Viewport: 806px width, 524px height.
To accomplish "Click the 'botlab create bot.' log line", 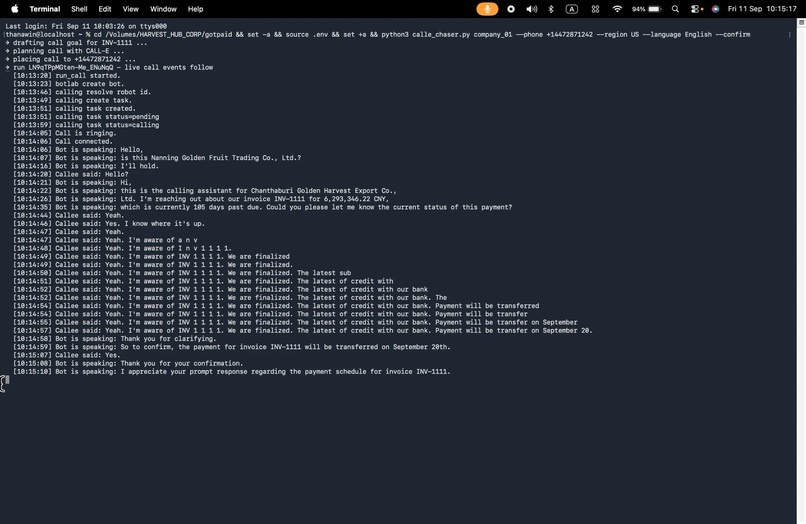I will click(69, 84).
